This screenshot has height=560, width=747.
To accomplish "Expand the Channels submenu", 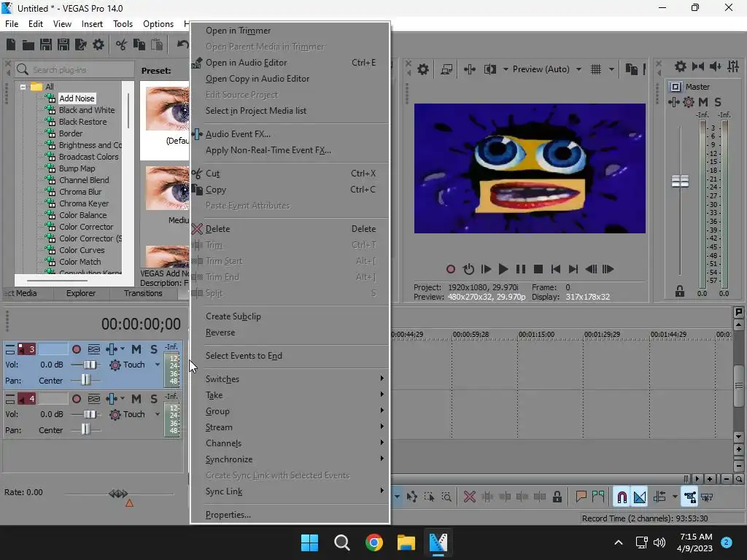I will click(290, 443).
